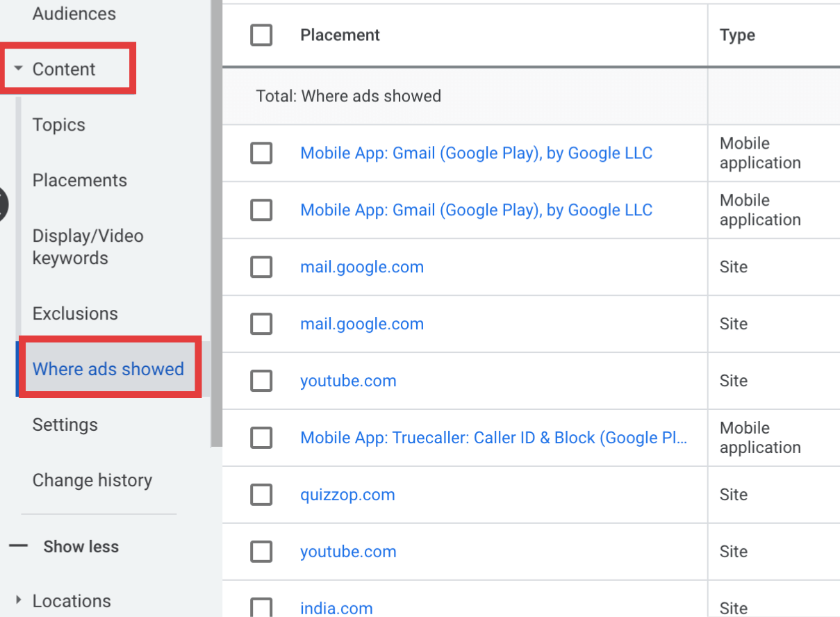Click Show less to collapse the menu
The image size is (840, 617).
point(81,547)
